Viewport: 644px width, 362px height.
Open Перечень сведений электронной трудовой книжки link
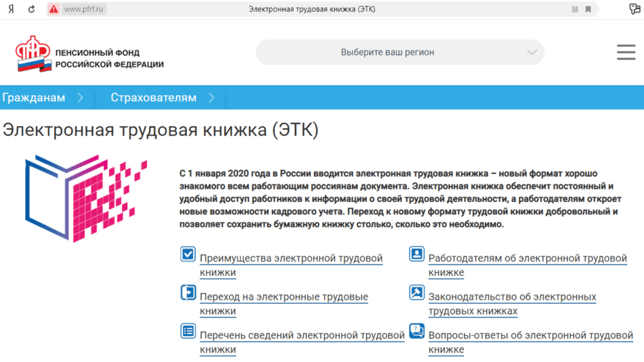[303, 342]
